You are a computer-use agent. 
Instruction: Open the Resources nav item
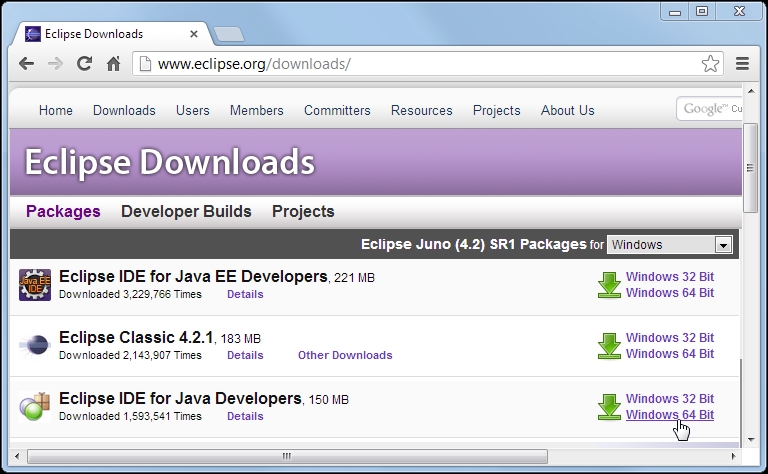click(422, 110)
